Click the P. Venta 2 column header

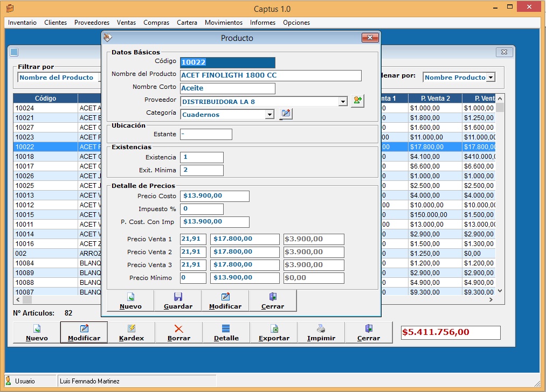point(436,99)
